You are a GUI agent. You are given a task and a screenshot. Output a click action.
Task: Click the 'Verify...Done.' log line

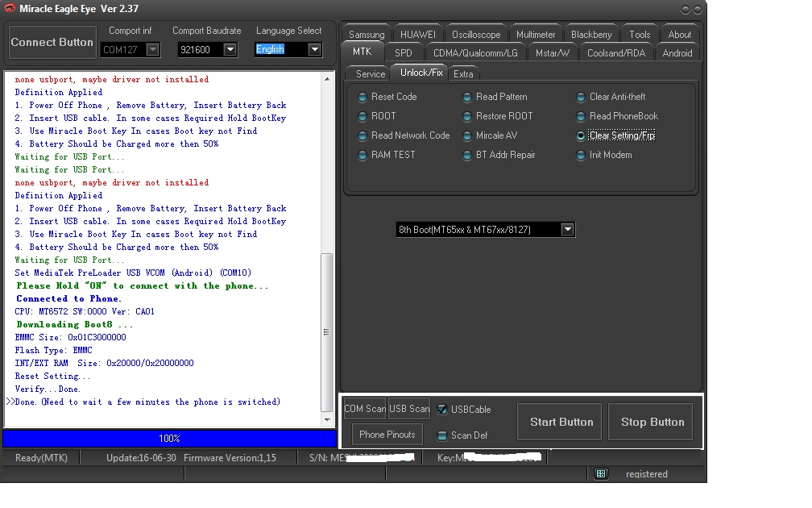tap(48, 389)
